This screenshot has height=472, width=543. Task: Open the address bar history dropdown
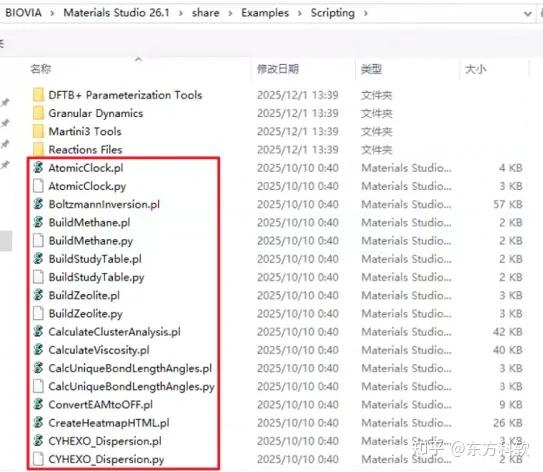point(527,14)
